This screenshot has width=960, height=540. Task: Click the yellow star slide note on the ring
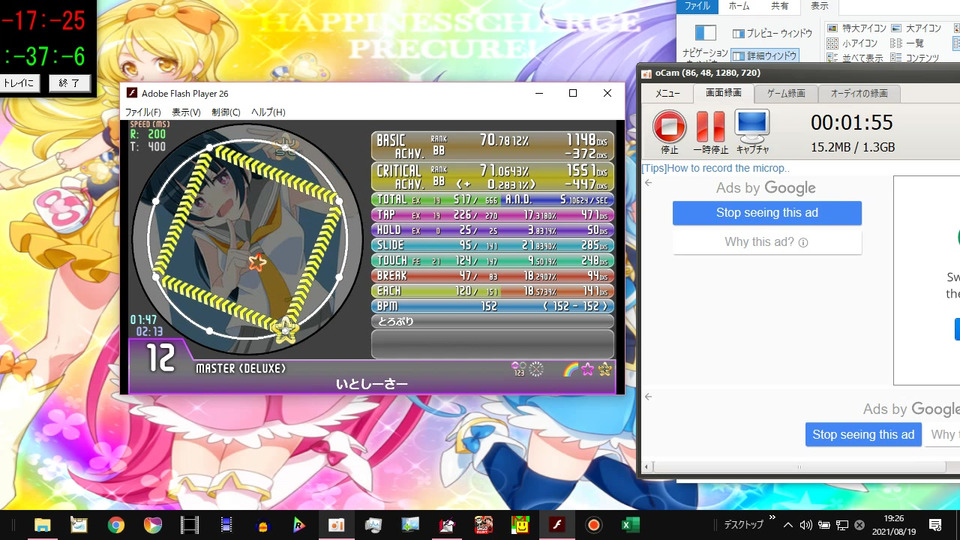click(285, 330)
